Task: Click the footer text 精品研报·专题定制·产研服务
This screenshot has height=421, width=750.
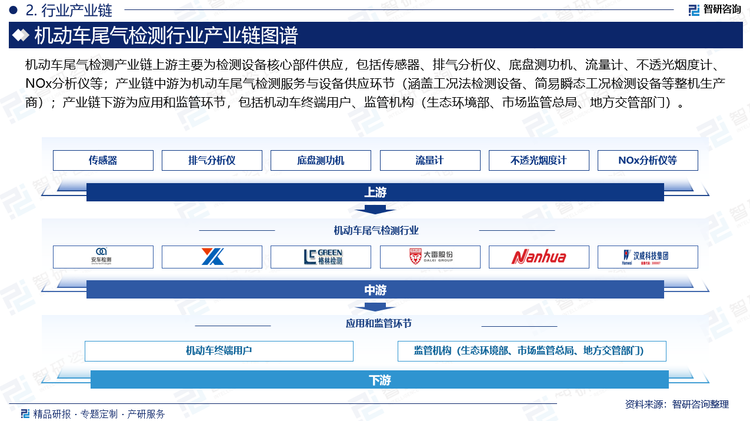Action: [x=99, y=414]
